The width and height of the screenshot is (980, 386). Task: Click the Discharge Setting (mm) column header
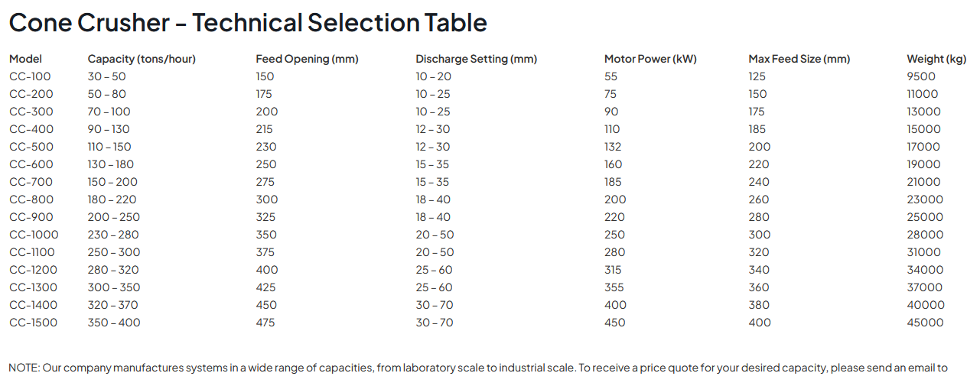pos(476,59)
